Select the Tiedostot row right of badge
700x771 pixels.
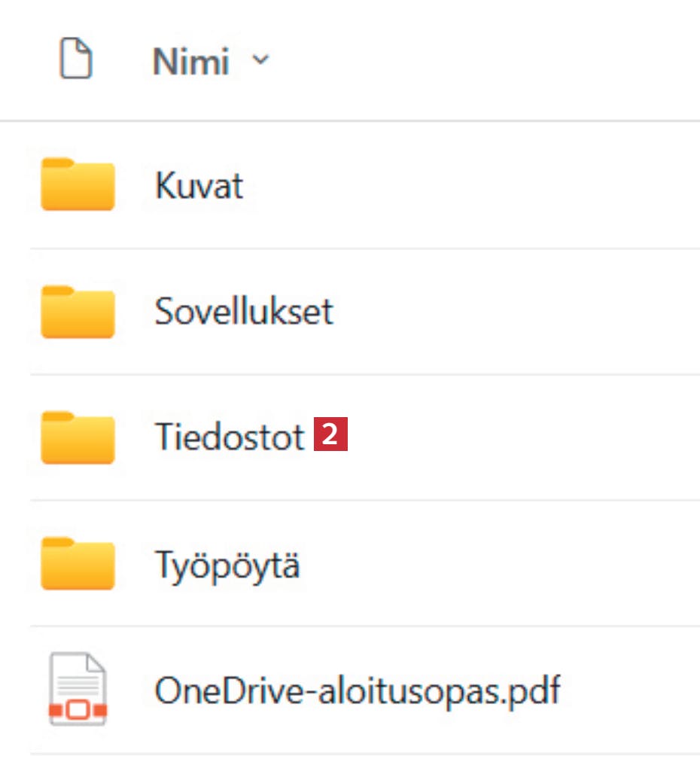524,437
